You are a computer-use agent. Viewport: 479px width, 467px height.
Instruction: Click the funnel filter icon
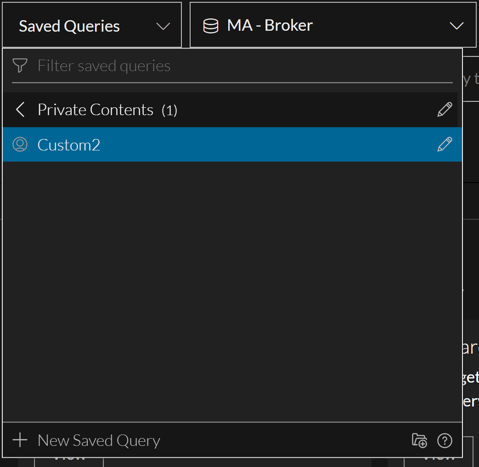(x=20, y=65)
